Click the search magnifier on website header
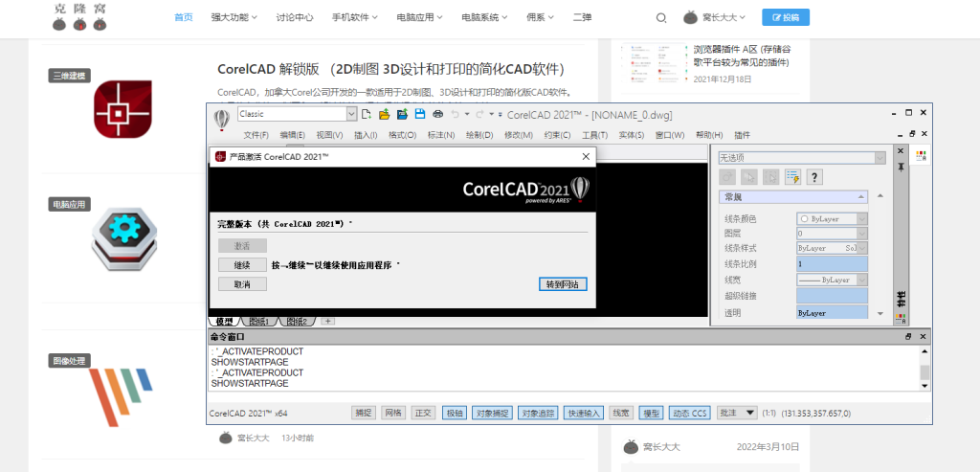The image size is (980, 472). coord(660,18)
